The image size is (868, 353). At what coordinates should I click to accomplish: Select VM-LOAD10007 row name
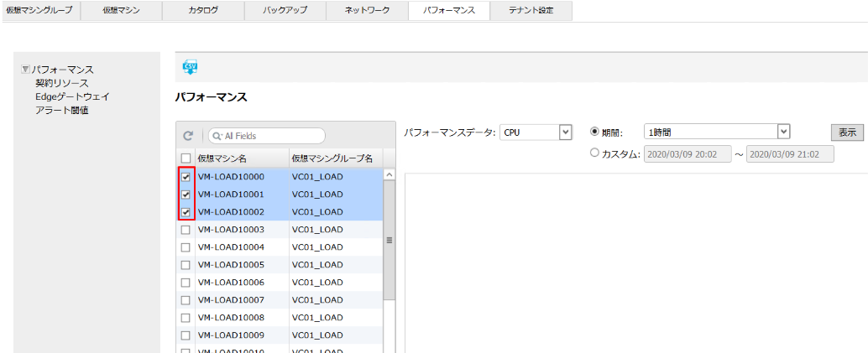point(231,300)
